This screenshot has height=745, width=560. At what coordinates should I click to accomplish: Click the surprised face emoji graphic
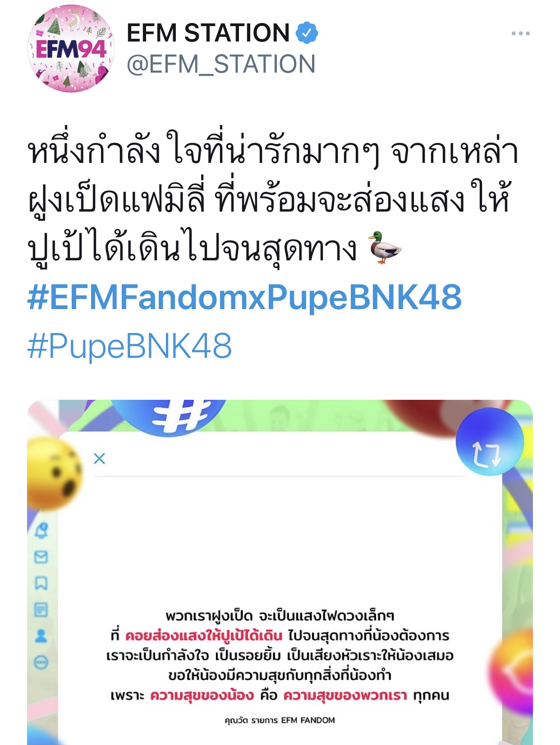click(x=54, y=474)
